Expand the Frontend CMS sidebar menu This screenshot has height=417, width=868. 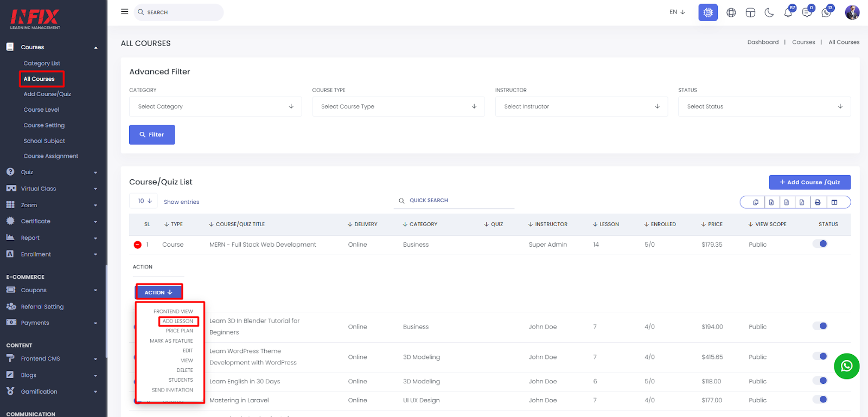(x=53, y=358)
